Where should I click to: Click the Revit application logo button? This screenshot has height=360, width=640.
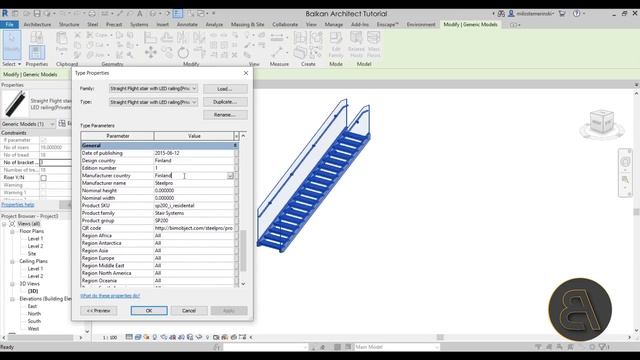tap(5, 13)
